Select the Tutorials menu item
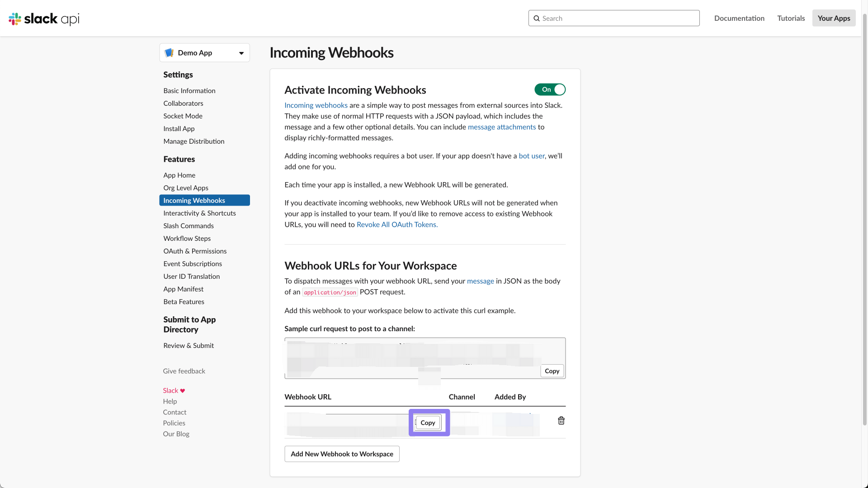 [791, 18]
